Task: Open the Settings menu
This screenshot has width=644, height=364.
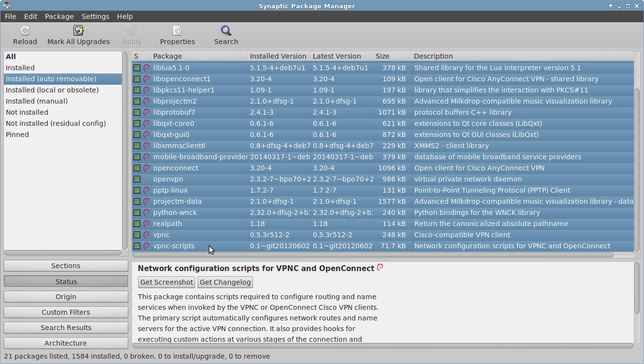Action: coord(95,16)
